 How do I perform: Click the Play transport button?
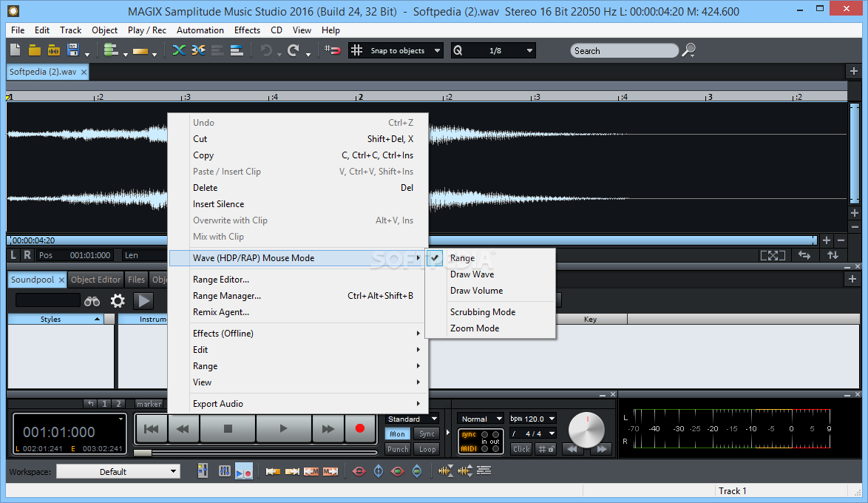coord(283,428)
